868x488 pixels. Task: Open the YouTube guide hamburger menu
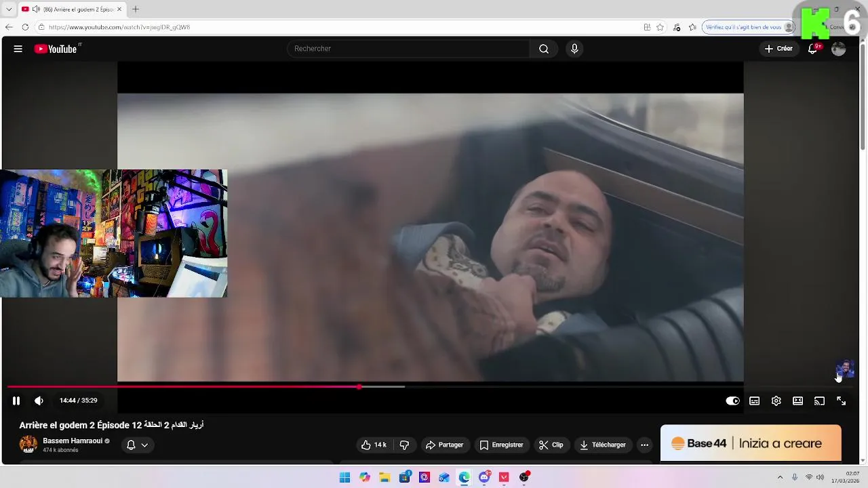click(18, 49)
